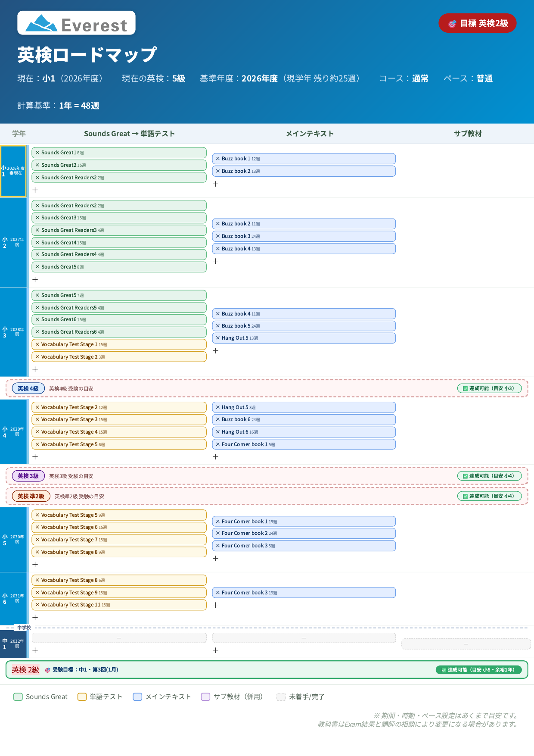
Task: Remove Sounds Great2 15週 chip
Action: [37, 165]
